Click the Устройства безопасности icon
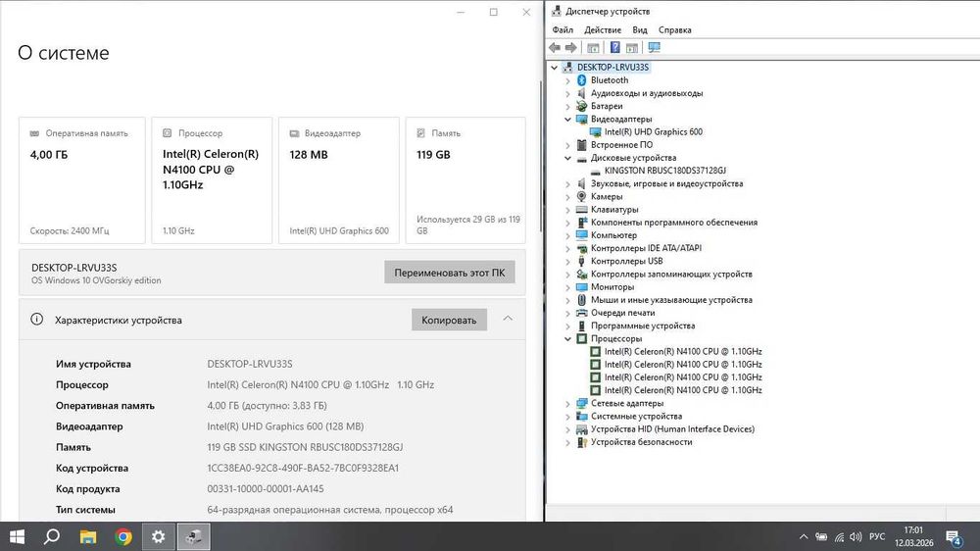The width and height of the screenshot is (980, 551). point(581,442)
